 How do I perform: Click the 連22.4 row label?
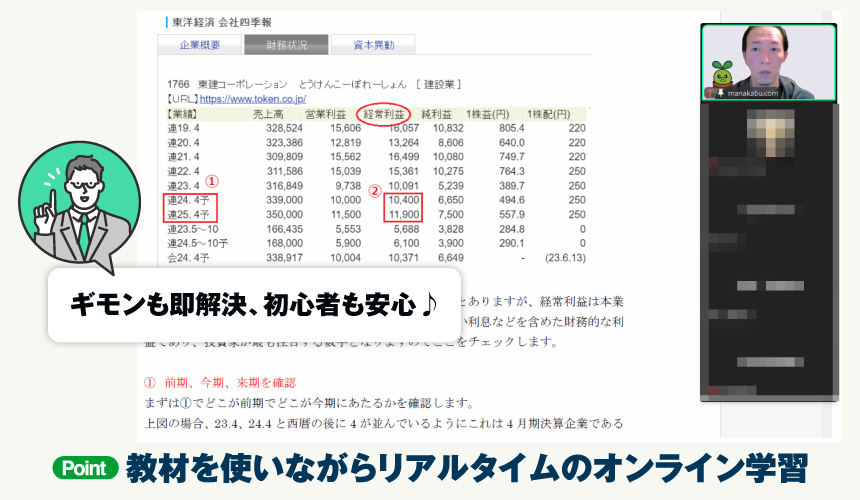[183, 171]
